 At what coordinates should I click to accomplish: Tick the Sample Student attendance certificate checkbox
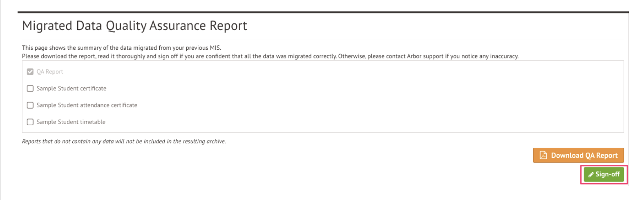[x=30, y=105]
